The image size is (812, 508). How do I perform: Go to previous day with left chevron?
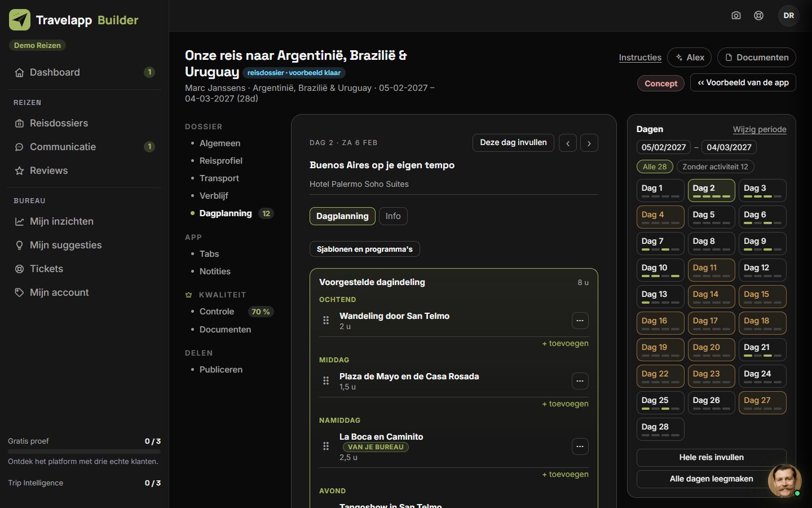568,143
